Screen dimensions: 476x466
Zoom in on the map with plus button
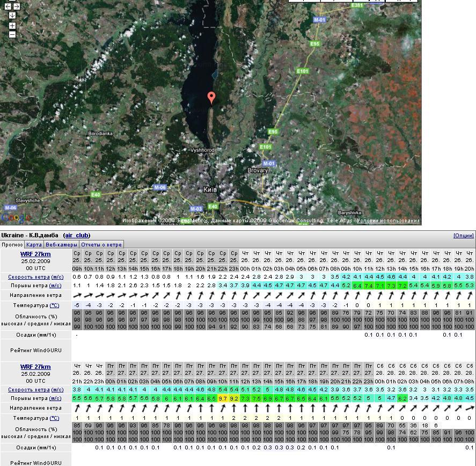coord(12,25)
